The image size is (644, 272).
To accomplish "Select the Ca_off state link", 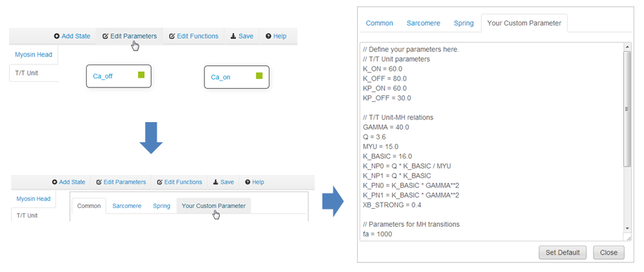I will 103,76.
